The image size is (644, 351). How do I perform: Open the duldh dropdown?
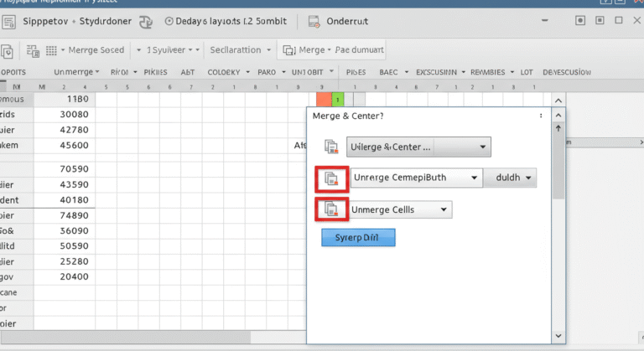(x=528, y=178)
